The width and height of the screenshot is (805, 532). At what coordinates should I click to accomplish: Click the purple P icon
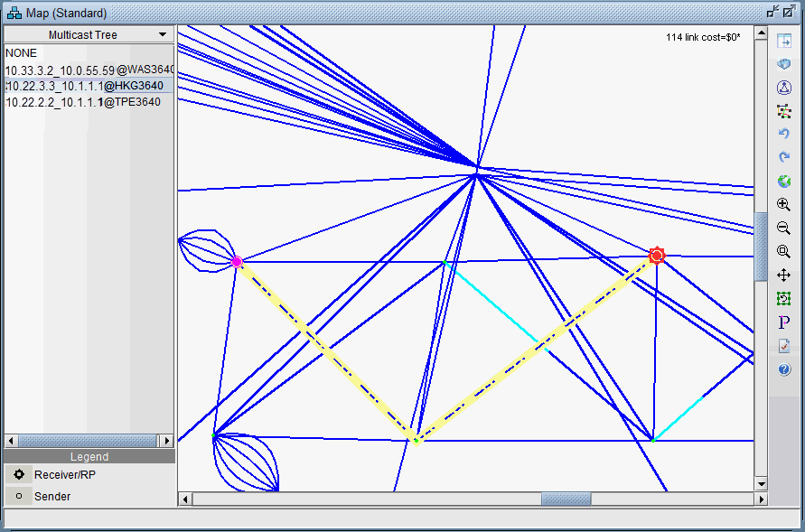pos(783,322)
